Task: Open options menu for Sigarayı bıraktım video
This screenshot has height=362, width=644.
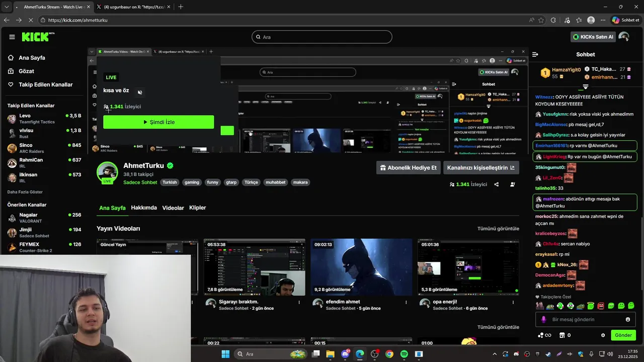Action: tap(299, 303)
